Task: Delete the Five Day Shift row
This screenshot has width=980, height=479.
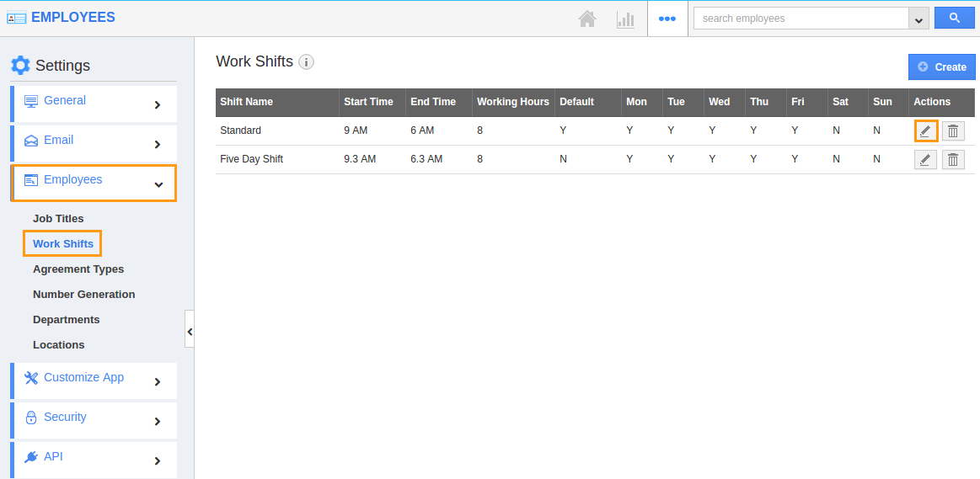Action: pyautogui.click(x=953, y=160)
